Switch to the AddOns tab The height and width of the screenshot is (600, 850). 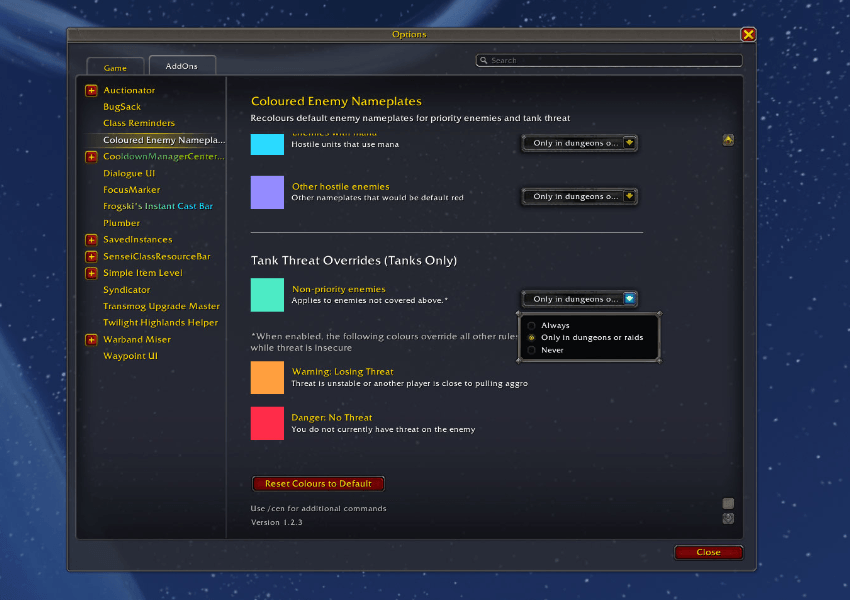(x=182, y=66)
